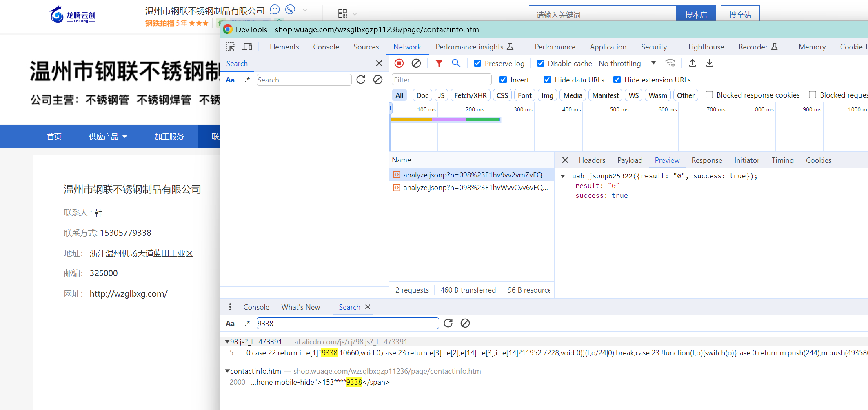Stop recording network log
Image resolution: width=868 pixels, height=410 pixels.
click(399, 63)
